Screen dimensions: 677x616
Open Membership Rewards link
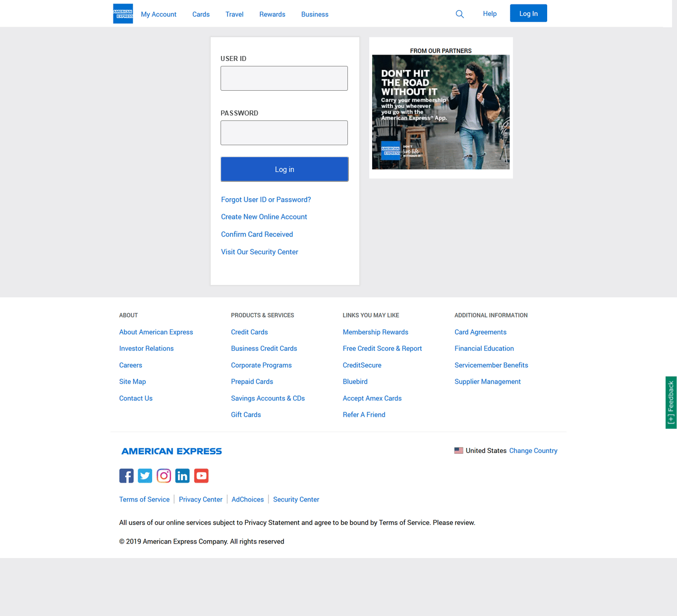click(x=376, y=332)
